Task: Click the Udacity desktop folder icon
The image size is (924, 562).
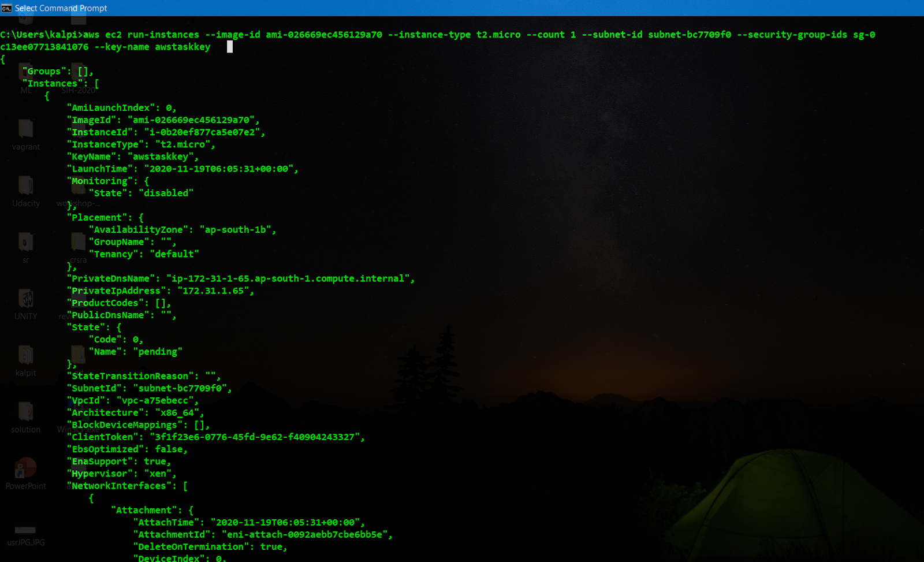Action: [25, 185]
